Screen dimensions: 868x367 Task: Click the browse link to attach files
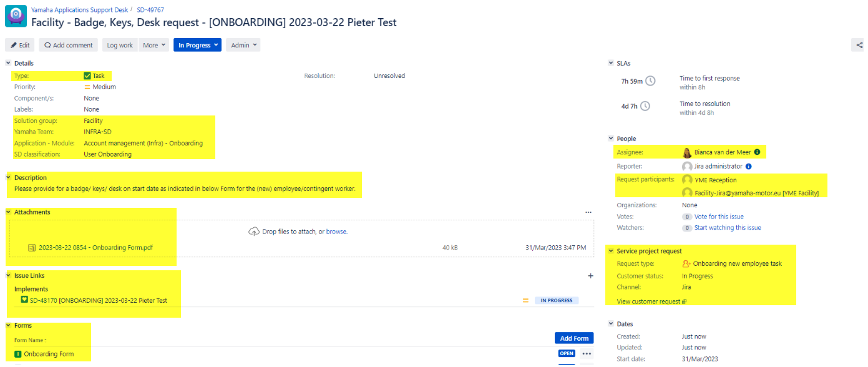pyautogui.click(x=336, y=232)
